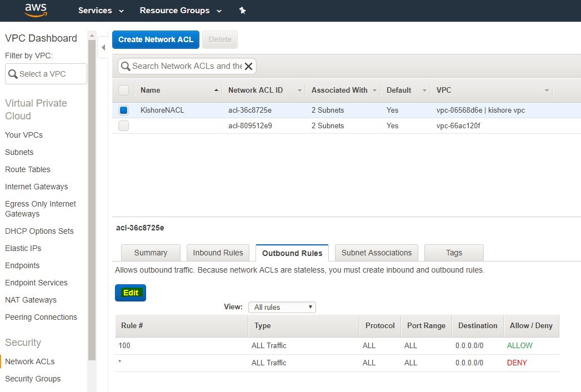Screen dimensions: 581x392
Task: Open Security Groups in the sidebar
Action: coord(33,379)
